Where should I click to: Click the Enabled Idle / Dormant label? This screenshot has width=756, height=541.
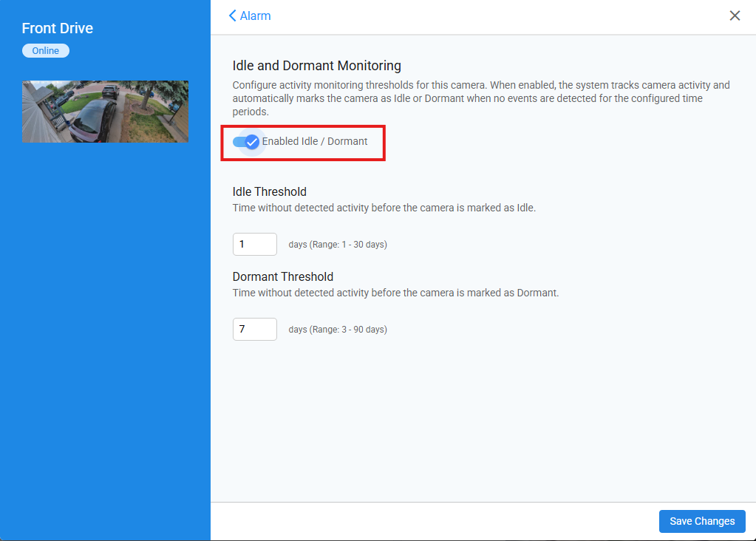pyautogui.click(x=315, y=141)
